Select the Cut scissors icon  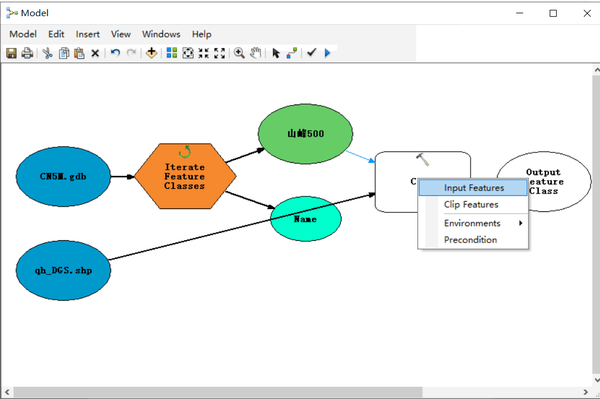47,53
